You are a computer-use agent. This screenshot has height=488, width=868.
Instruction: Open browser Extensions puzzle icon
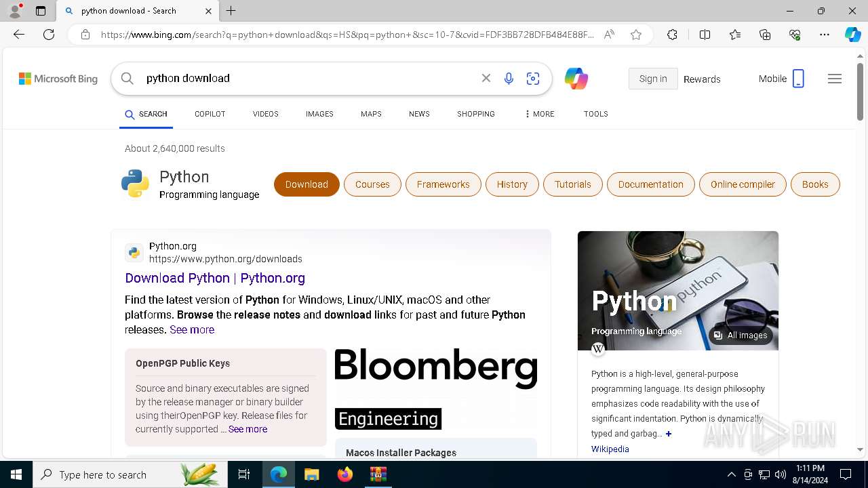coord(672,35)
